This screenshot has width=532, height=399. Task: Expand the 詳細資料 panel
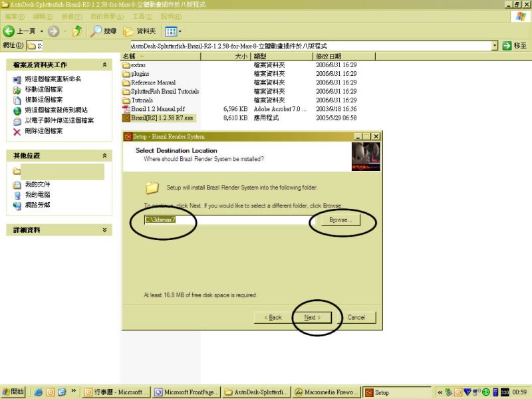coord(104,229)
